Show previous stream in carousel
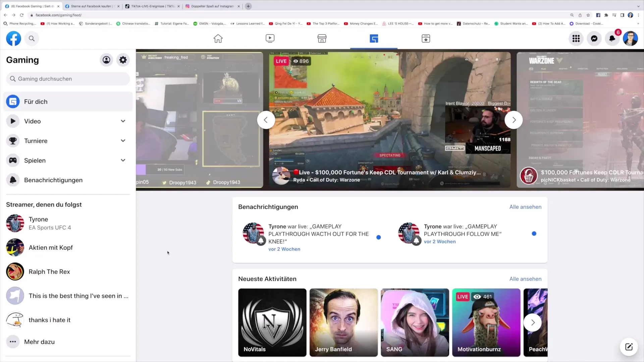This screenshot has height=362, width=644. 266,120
